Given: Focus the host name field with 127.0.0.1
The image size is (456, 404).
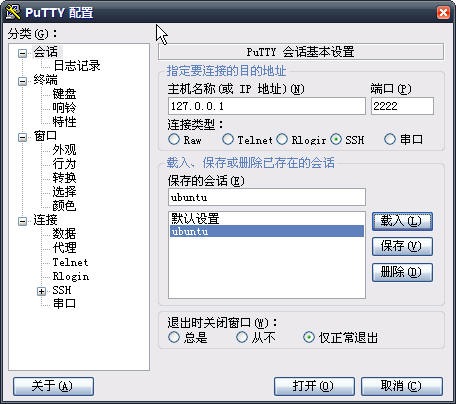Looking at the screenshot, I should tap(267, 106).
